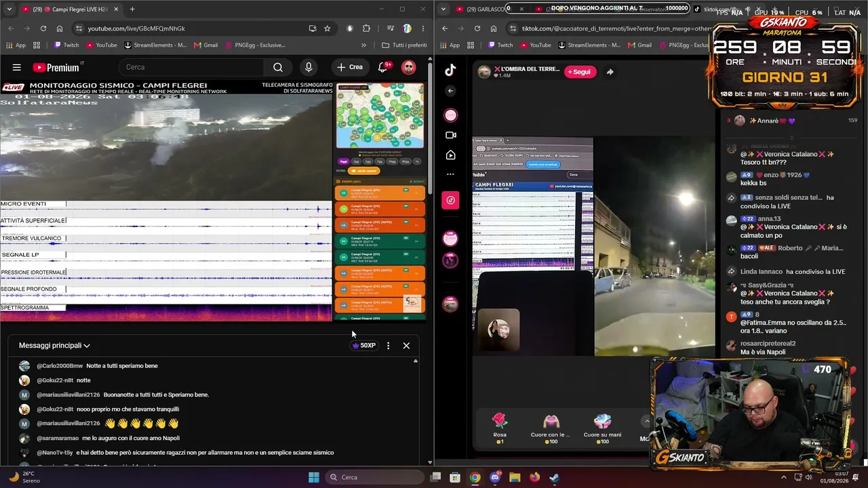Reload the TikTok page
868x488 pixels.
coord(477,28)
